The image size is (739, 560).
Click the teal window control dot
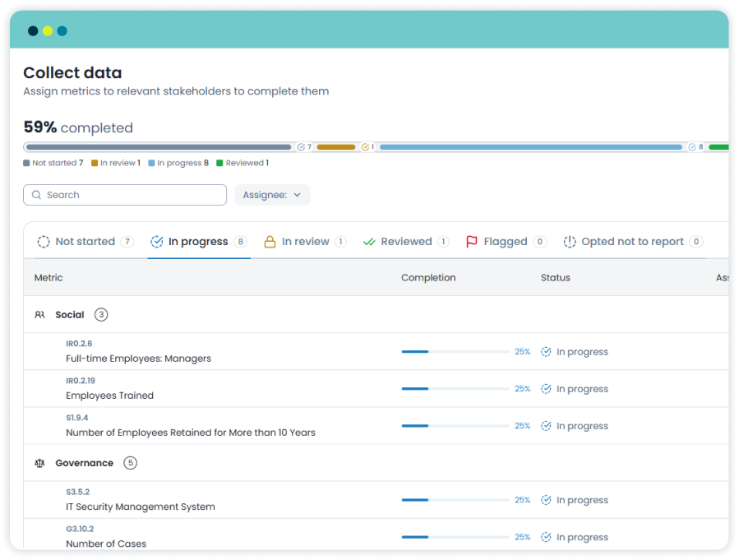(62, 31)
